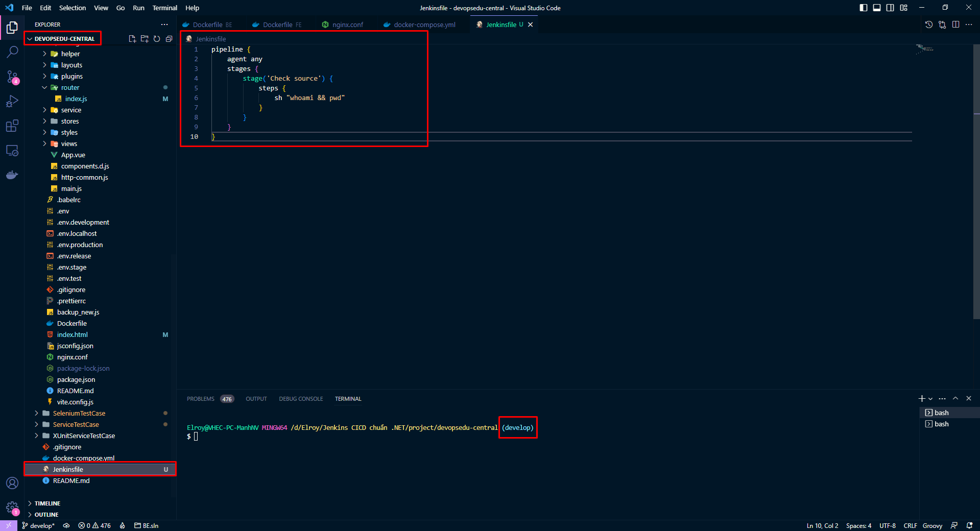Image resolution: width=980 pixels, height=531 pixels.
Task: Open the Docker view
Action: pos(12,175)
